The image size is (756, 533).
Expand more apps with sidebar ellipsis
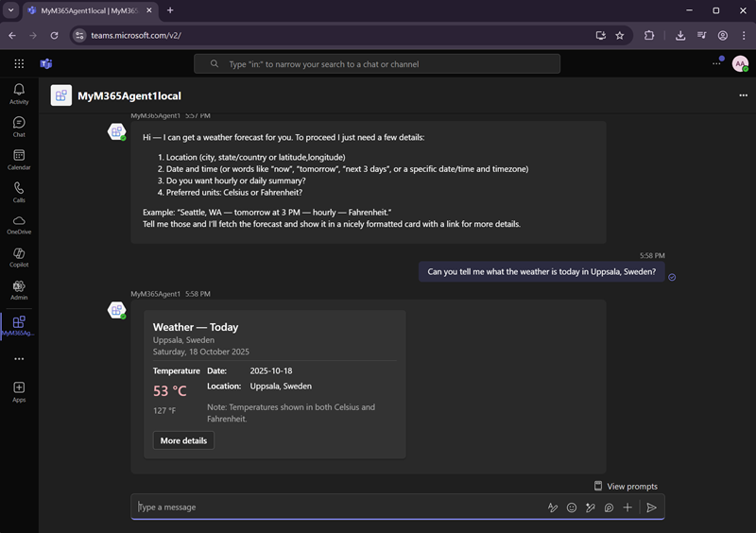click(19, 359)
